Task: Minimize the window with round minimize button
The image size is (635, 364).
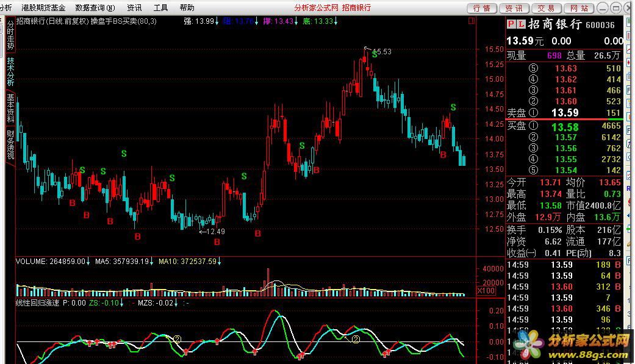Action: pyautogui.click(x=603, y=8)
